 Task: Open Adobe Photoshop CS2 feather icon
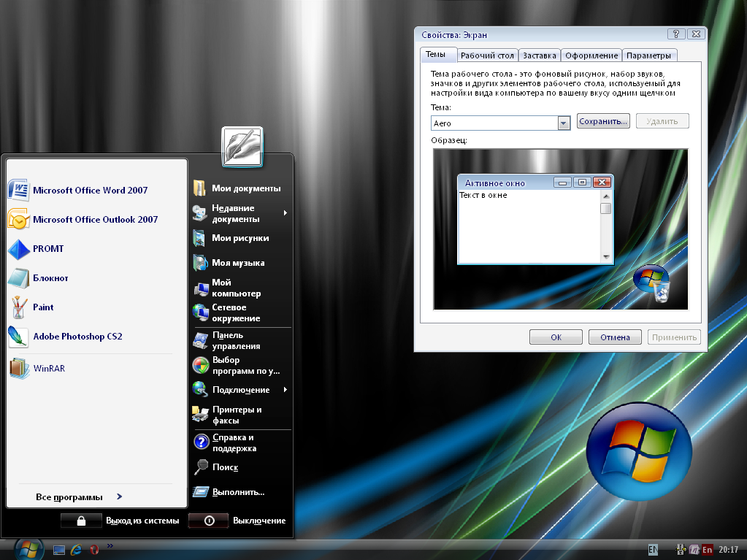[19, 337]
